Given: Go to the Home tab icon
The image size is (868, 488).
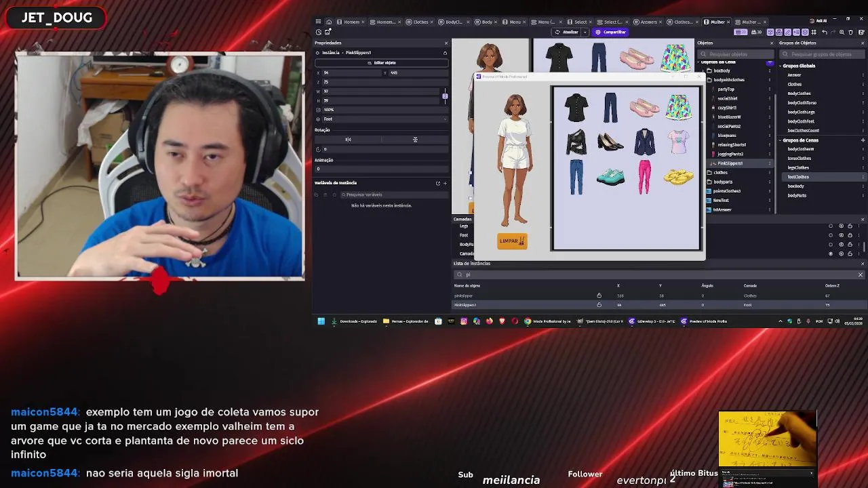Looking at the screenshot, I should [329, 22].
